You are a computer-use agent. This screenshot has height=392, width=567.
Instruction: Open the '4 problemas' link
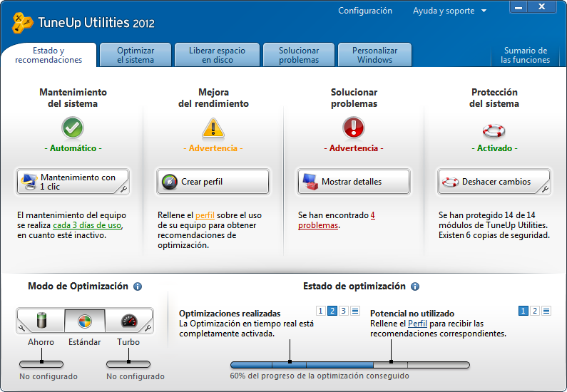click(x=318, y=225)
